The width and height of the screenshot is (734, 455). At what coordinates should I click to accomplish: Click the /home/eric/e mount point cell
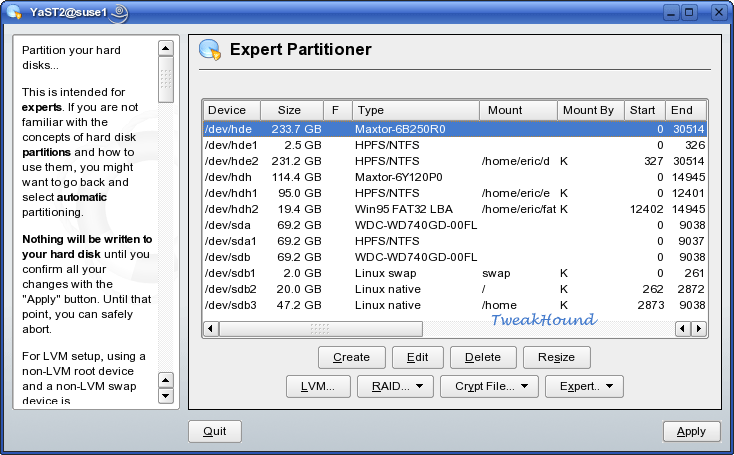click(x=515, y=193)
